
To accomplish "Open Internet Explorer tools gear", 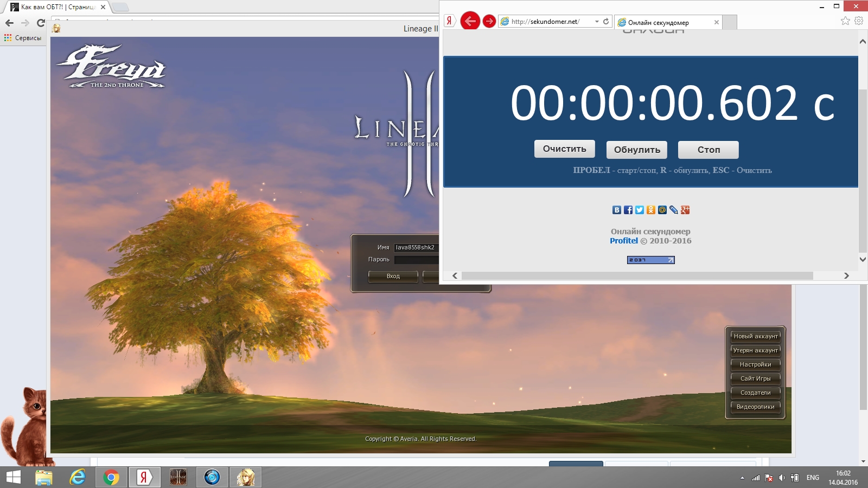I will pos(859,21).
